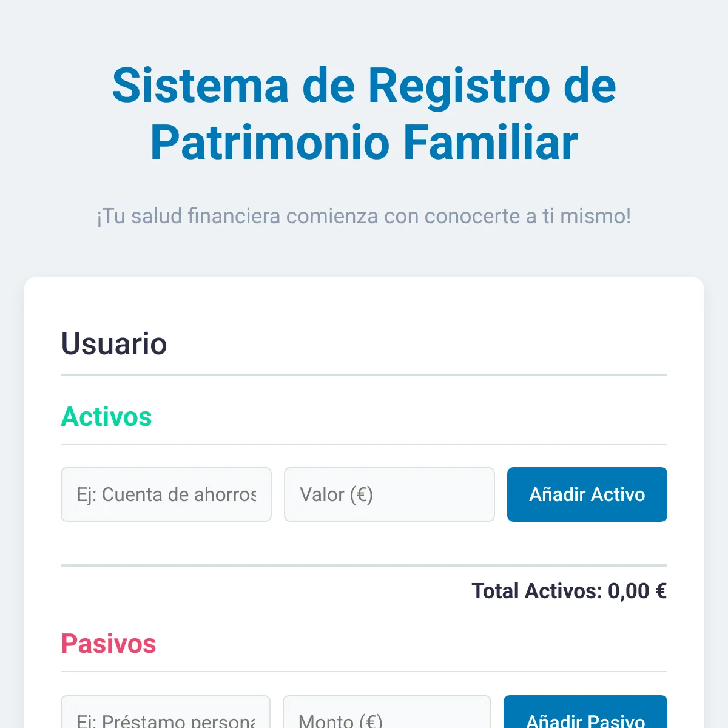Click the "¡Tu salud financiera..." subtitle text
The height and width of the screenshot is (728, 728).
click(364, 216)
